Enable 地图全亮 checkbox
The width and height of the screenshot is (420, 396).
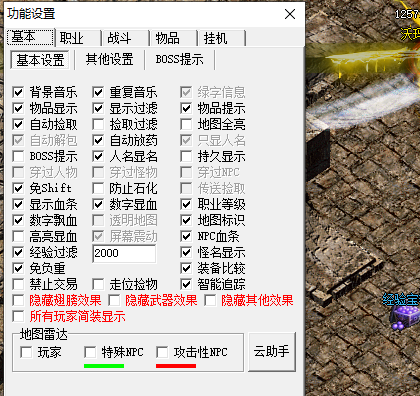[186, 124]
